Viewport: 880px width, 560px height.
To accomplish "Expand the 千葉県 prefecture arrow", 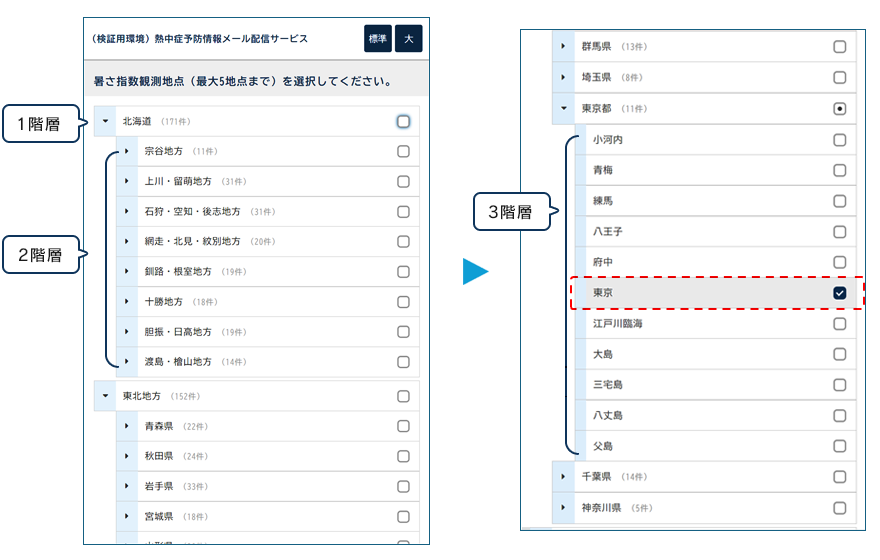I will [x=563, y=477].
